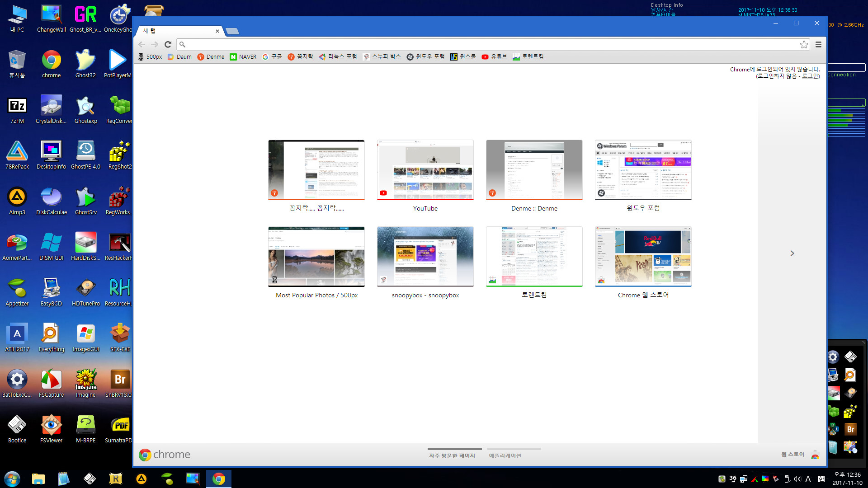The width and height of the screenshot is (868, 488).
Task: Open a new tab with the new-tab button
Action: click(232, 31)
